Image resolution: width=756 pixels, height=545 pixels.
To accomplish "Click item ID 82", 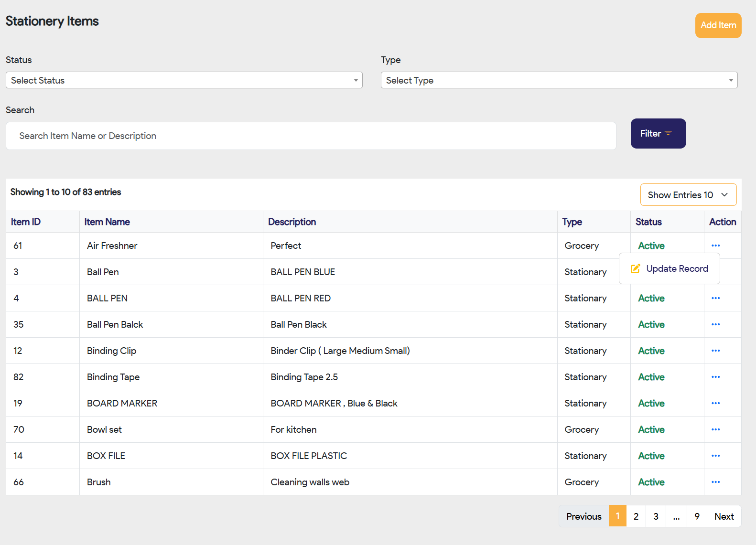I will click(18, 377).
